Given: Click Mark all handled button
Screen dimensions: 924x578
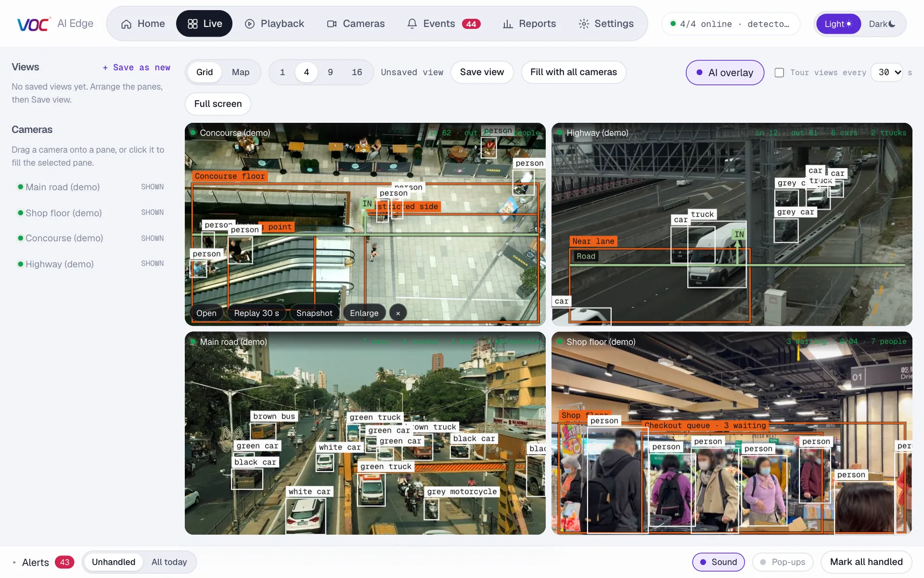Looking at the screenshot, I should click(x=866, y=562).
